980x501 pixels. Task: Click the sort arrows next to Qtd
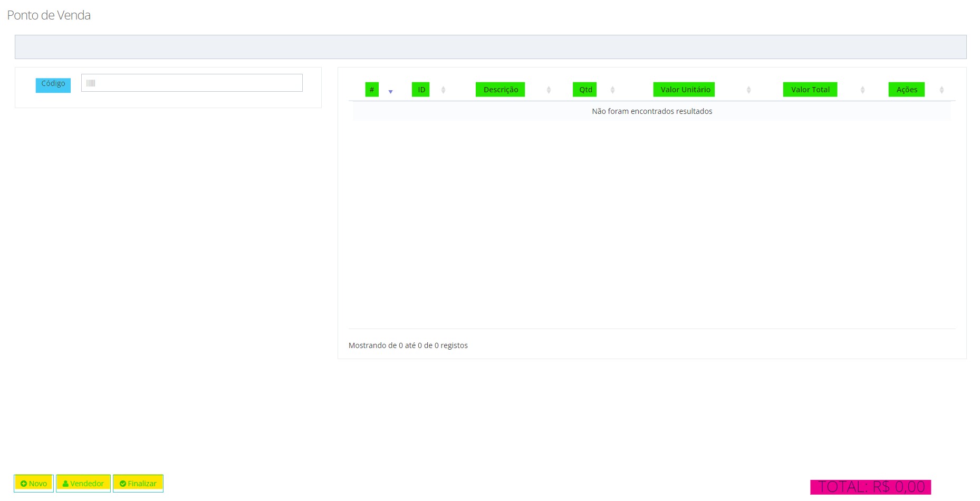coord(612,90)
